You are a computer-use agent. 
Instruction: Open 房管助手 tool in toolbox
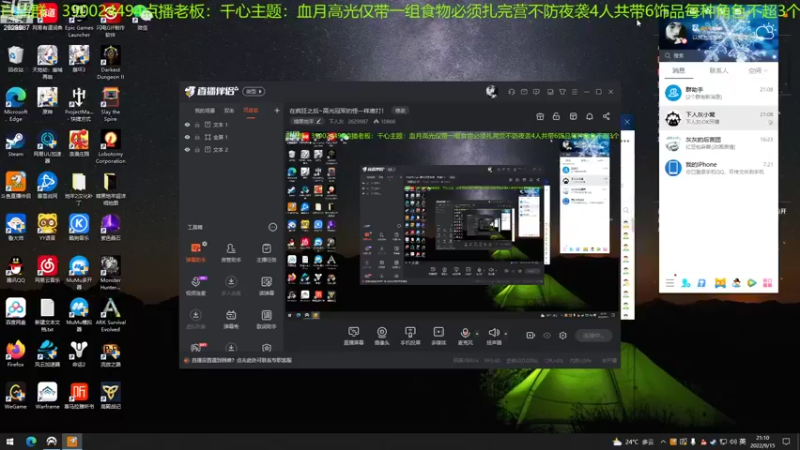point(231,252)
